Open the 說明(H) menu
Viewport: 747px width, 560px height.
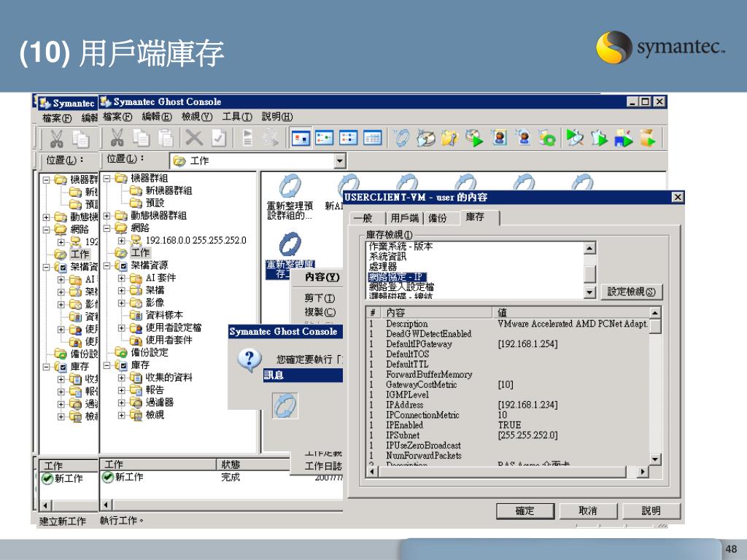276,117
